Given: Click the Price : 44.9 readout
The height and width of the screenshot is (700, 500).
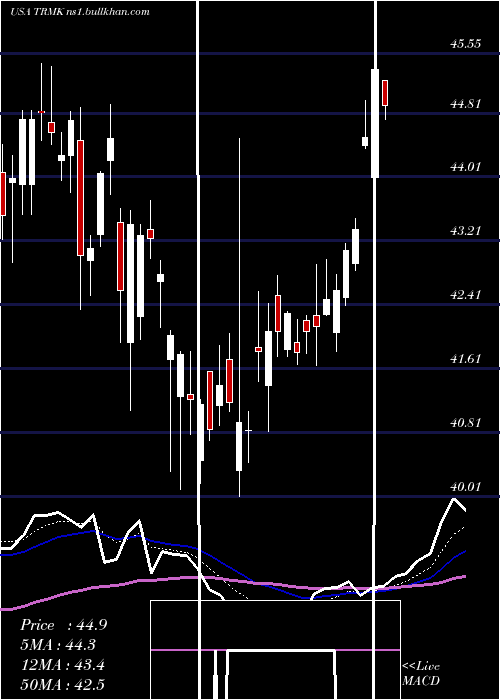Looking at the screenshot, I should [63, 625].
